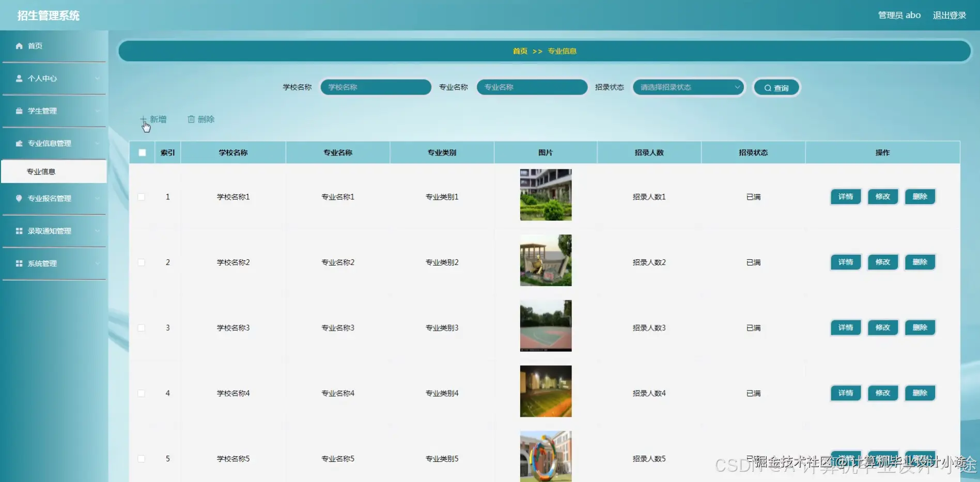
Task: Click the person icon beside 个人中心
Action: click(x=19, y=79)
